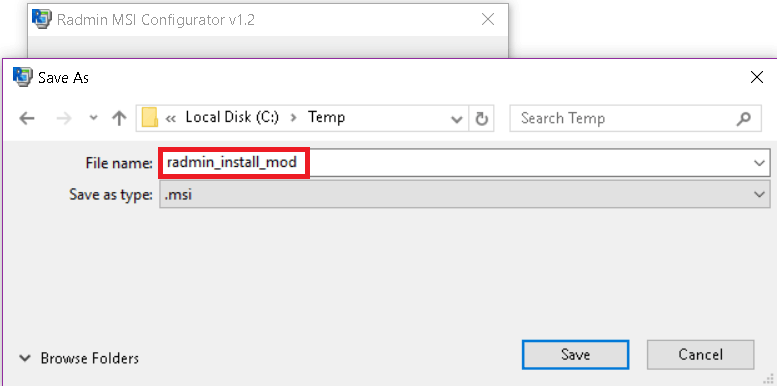Click the search magnifier icon

pos(744,119)
